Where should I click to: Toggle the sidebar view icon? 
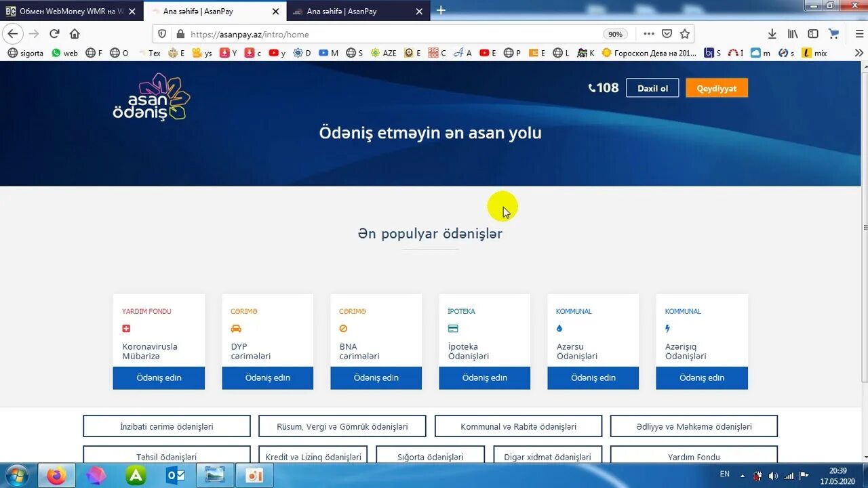point(813,34)
